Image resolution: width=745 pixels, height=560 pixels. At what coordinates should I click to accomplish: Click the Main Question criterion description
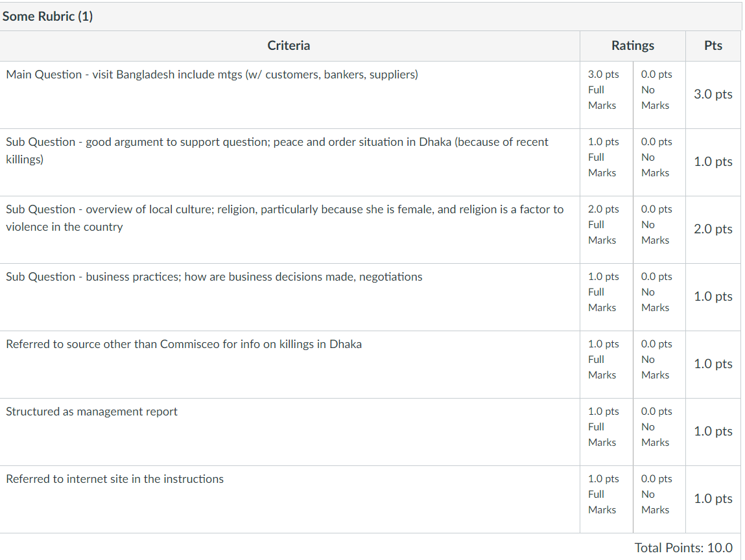[x=212, y=75]
